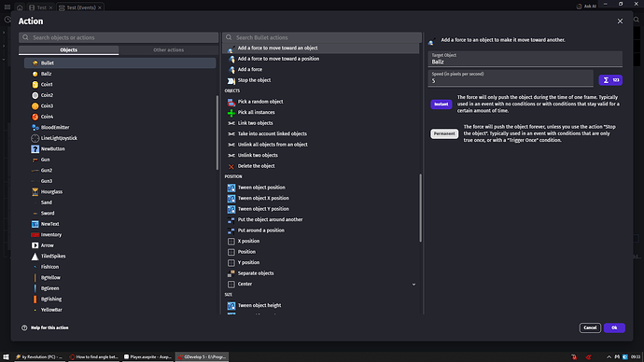644x362 pixels.
Task: Select the Permanent force option
Action: click(x=444, y=133)
